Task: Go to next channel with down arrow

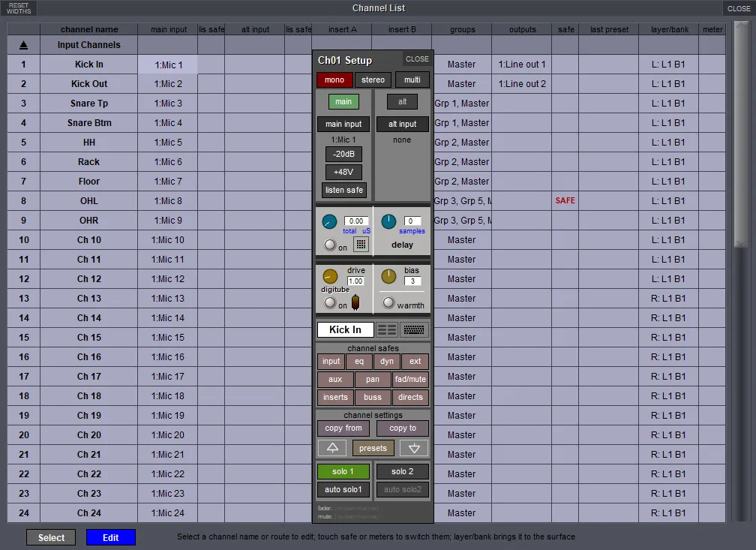Action: tap(414, 448)
